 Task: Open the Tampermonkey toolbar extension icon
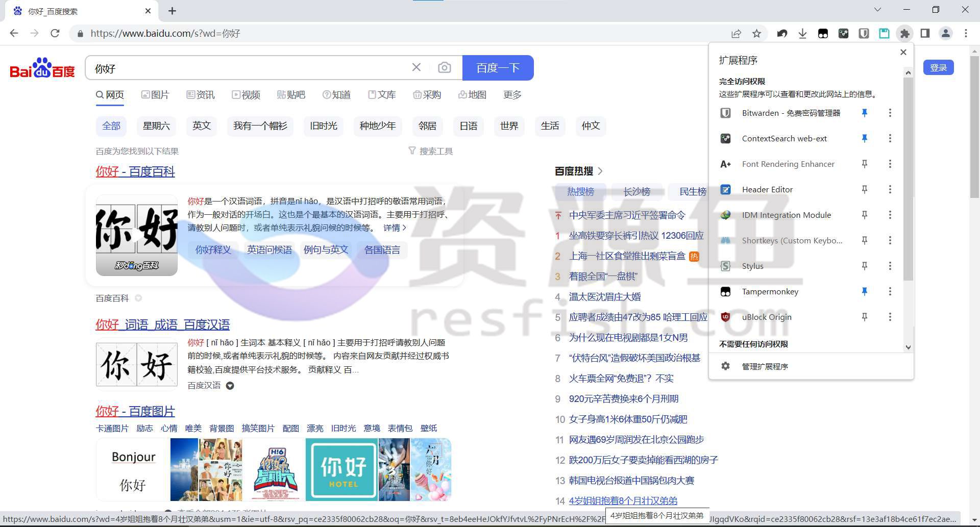point(823,34)
